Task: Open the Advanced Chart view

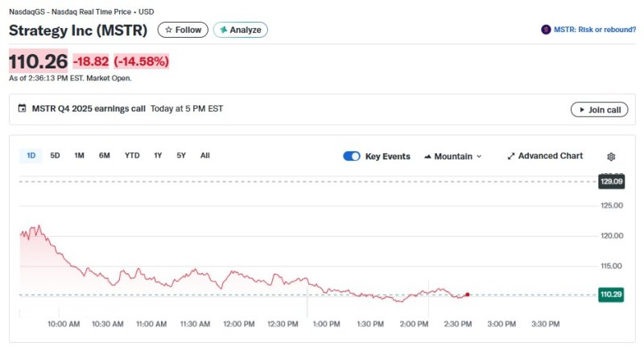Action: 545,156
